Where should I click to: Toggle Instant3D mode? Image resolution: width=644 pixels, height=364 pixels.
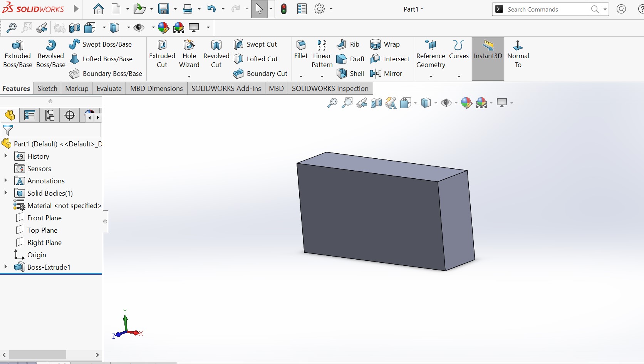488,59
